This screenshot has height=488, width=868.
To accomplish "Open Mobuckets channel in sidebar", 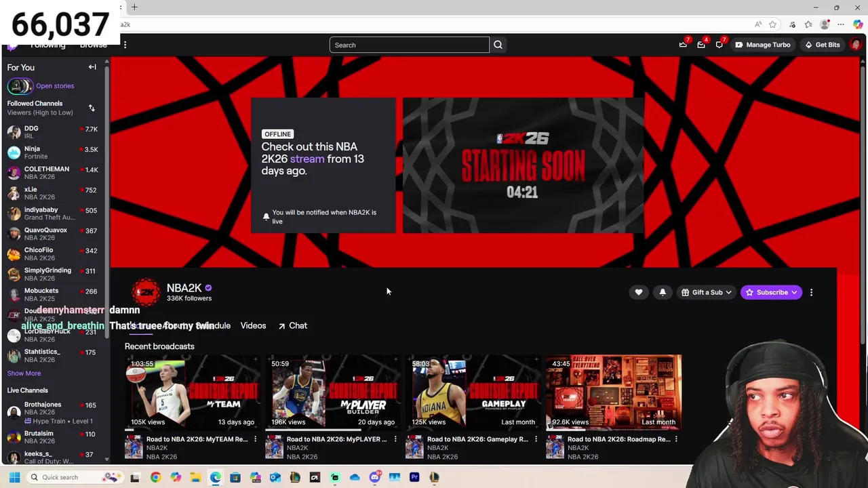I will tap(53, 295).
